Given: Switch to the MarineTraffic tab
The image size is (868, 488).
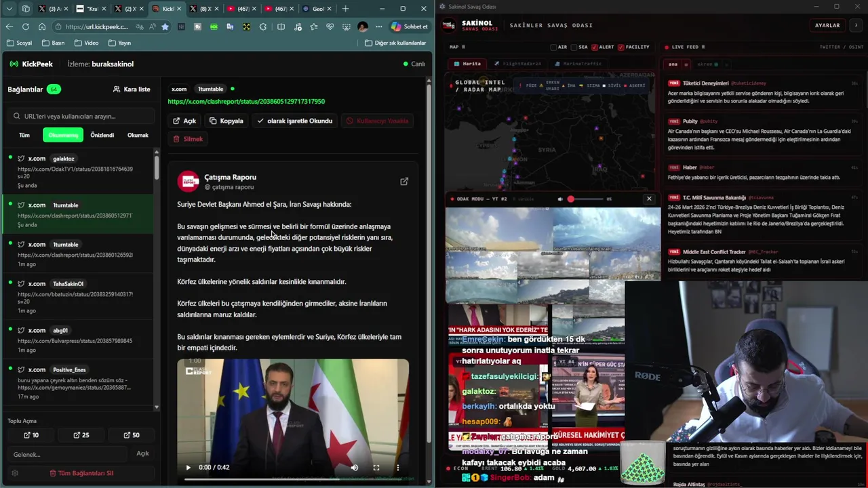Looking at the screenshot, I should (578, 64).
